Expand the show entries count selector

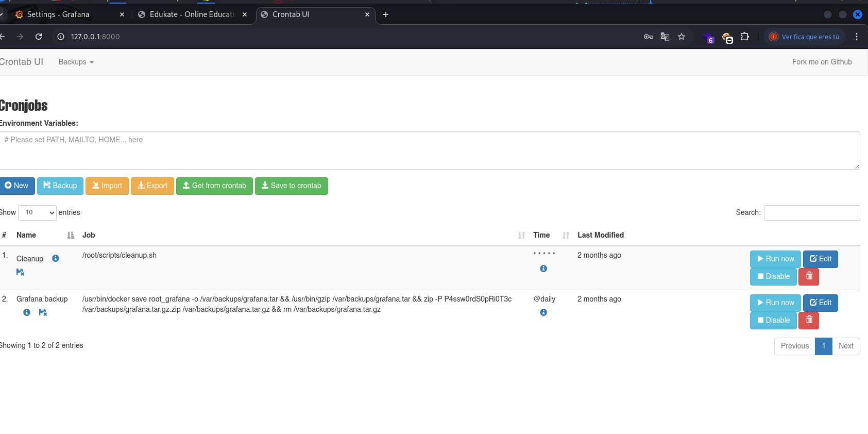(37, 212)
